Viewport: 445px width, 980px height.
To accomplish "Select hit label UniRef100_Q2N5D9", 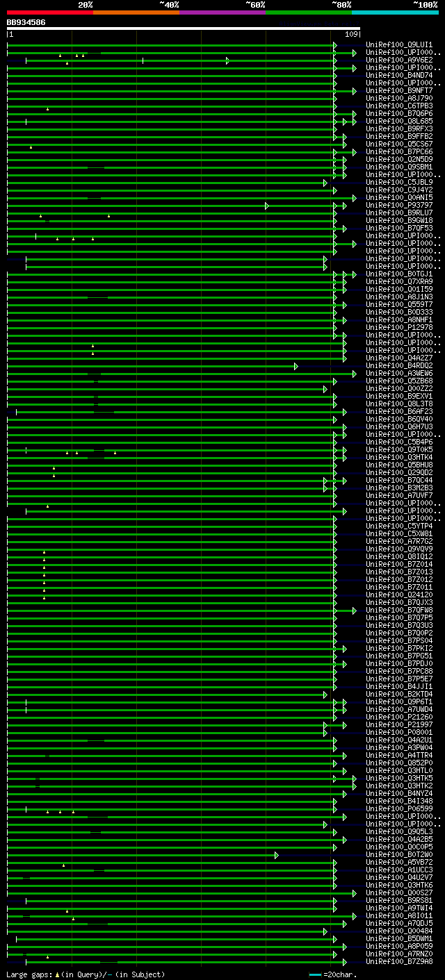I will 399,160.
